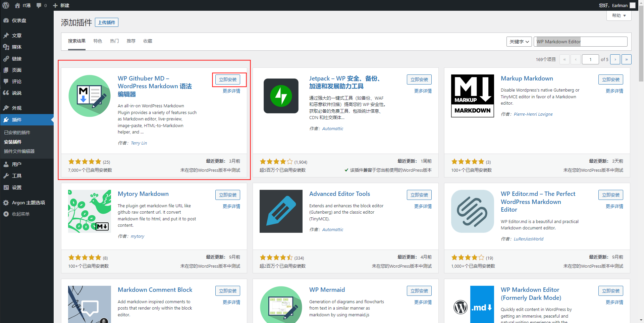Click the 页面 pages icon in sidebar
Image resolution: width=644 pixels, height=323 pixels.
pyautogui.click(x=6, y=70)
